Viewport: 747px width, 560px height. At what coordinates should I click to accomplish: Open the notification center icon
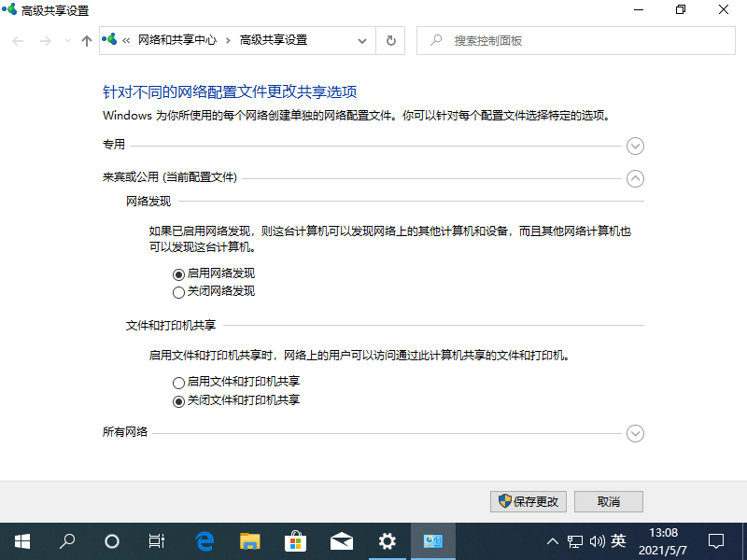point(716,540)
